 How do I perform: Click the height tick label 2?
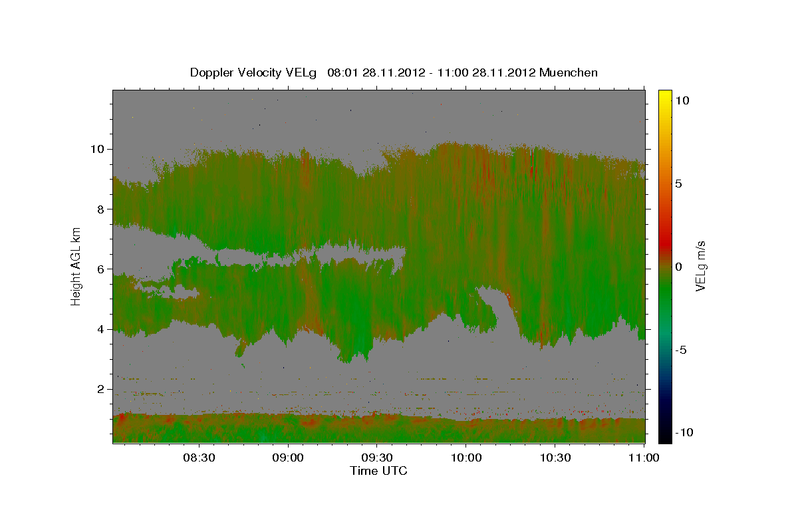pos(101,390)
